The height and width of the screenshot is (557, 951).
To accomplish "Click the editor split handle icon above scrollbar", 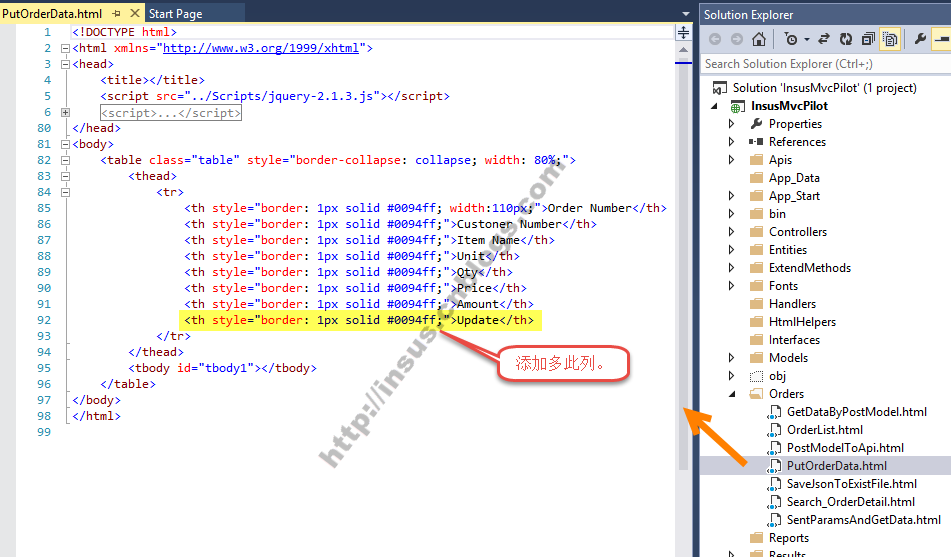I will point(683,33).
